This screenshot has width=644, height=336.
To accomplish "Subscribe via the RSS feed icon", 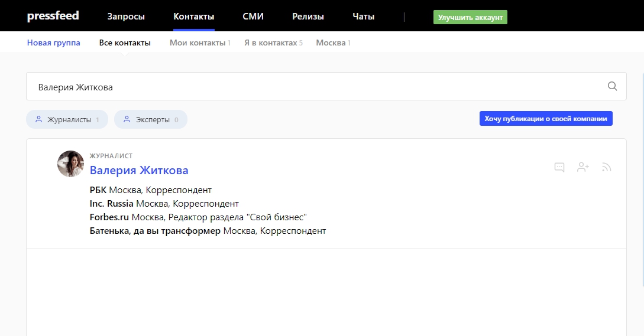I will [x=606, y=167].
